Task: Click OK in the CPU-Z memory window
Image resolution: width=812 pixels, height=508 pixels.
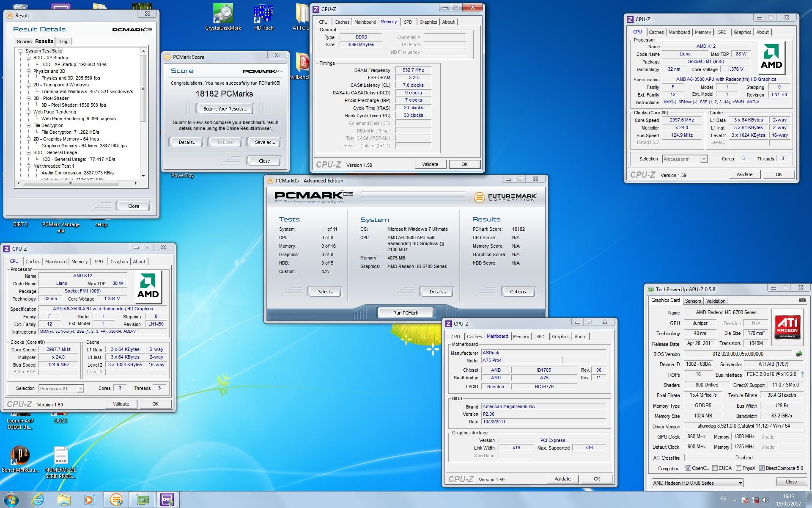Action: pyautogui.click(x=464, y=164)
